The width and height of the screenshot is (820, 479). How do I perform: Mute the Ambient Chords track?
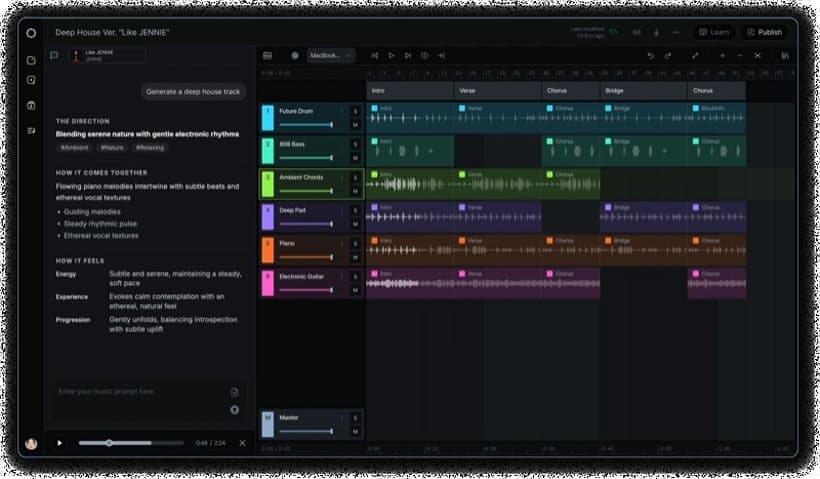[x=355, y=191]
